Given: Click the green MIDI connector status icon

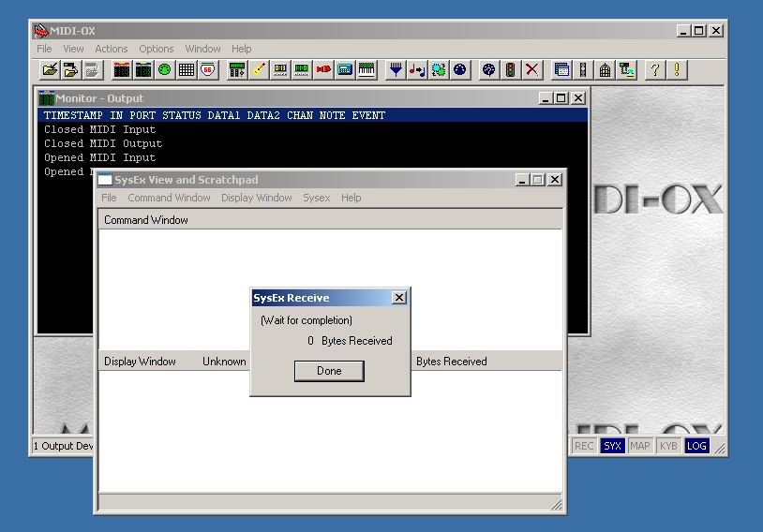Looking at the screenshot, I should (x=164, y=70).
